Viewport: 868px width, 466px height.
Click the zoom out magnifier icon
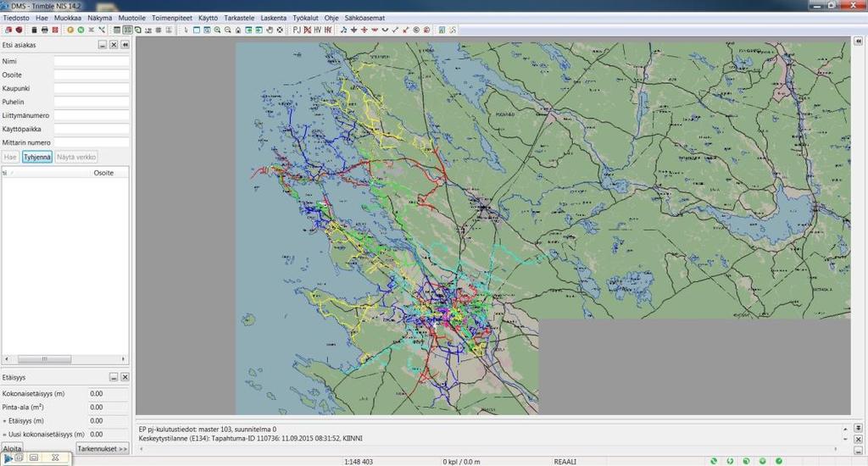point(227,30)
